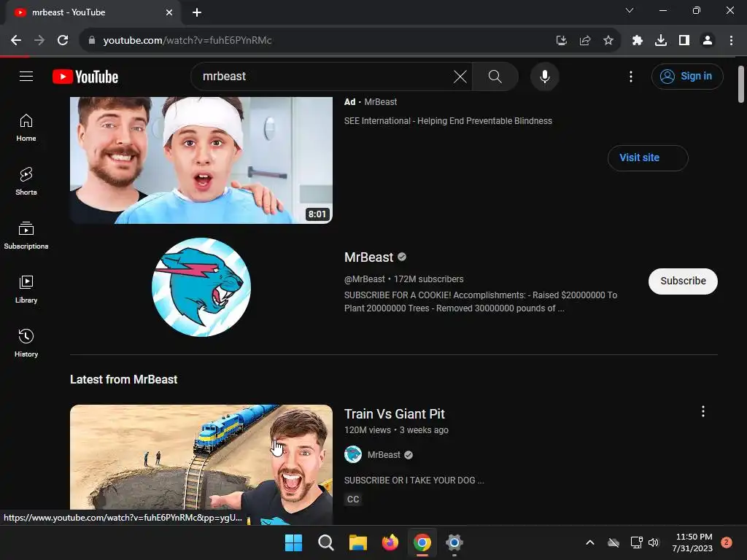Open Windows taskbar search
Viewport: 747px width, 560px height.
coord(326,542)
